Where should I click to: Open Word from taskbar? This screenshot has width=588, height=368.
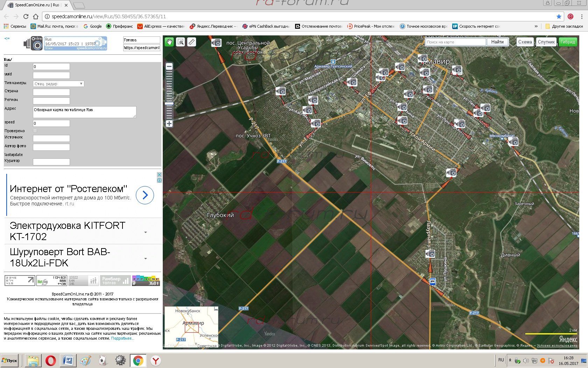[68, 361]
